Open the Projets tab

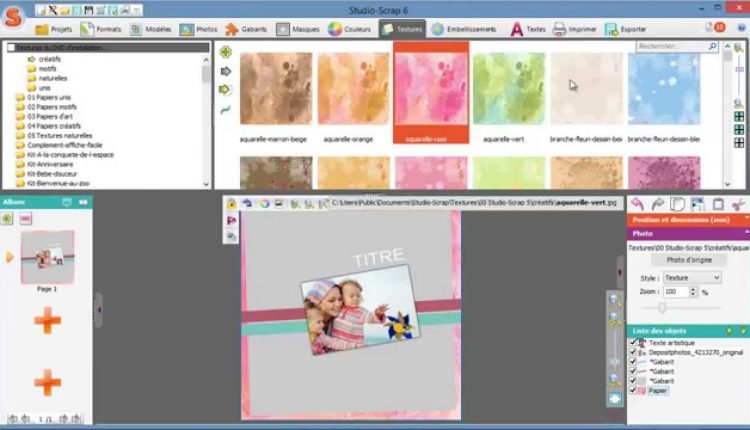pyautogui.click(x=54, y=29)
